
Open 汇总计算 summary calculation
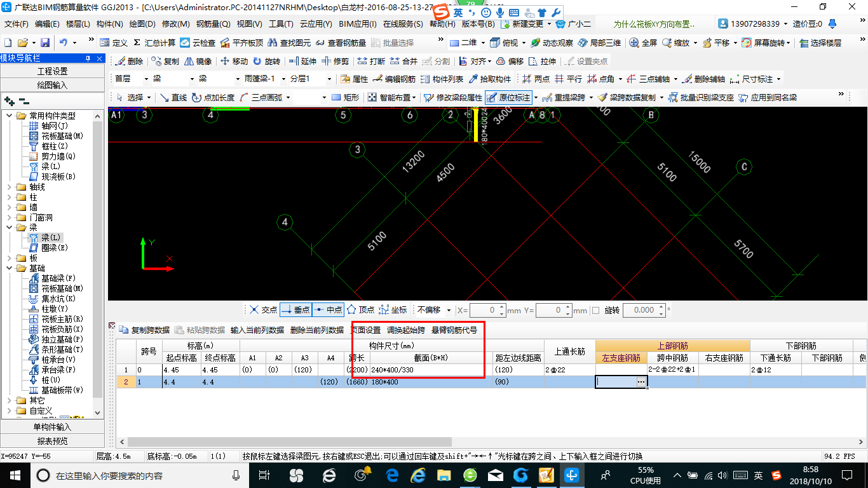click(x=154, y=43)
